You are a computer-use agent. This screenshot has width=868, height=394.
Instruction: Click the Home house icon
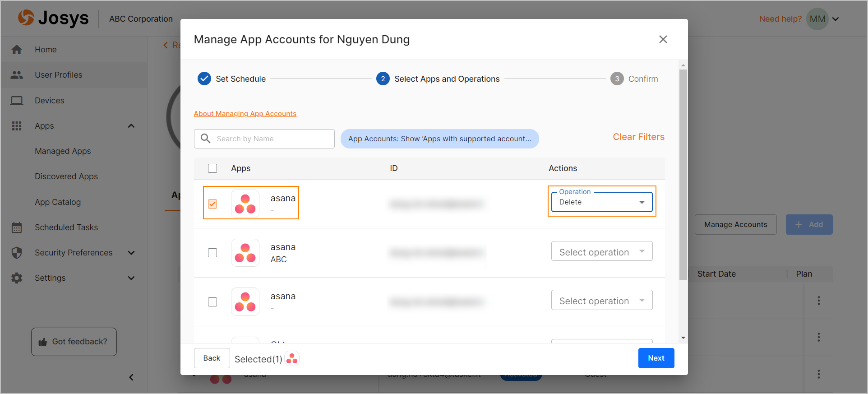point(17,50)
